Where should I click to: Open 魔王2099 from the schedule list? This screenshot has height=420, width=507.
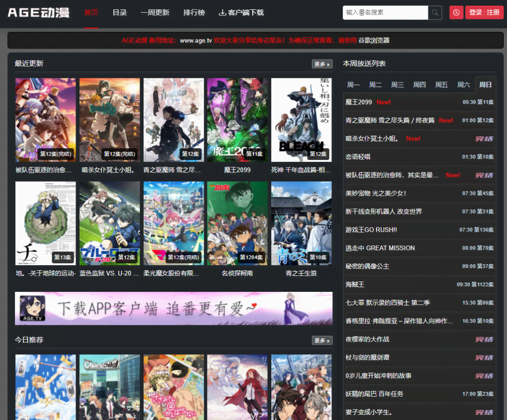[x=357, y=102]
